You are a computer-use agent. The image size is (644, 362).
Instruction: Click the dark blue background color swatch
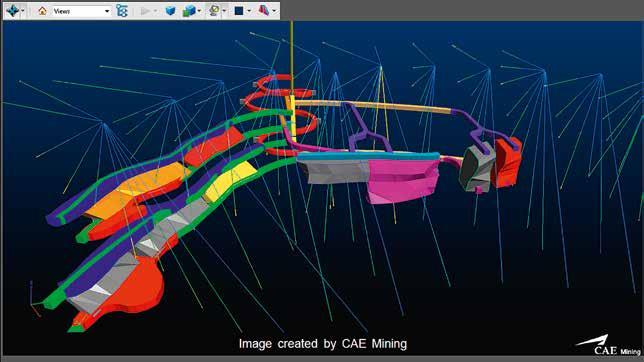point(239,11)
